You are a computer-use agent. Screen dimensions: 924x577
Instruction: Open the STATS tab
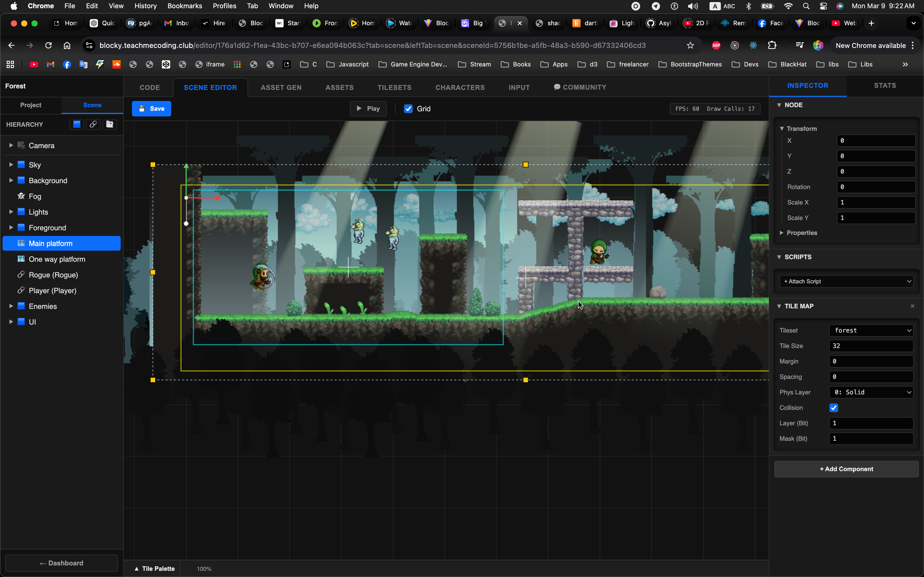tap(885, 86)
